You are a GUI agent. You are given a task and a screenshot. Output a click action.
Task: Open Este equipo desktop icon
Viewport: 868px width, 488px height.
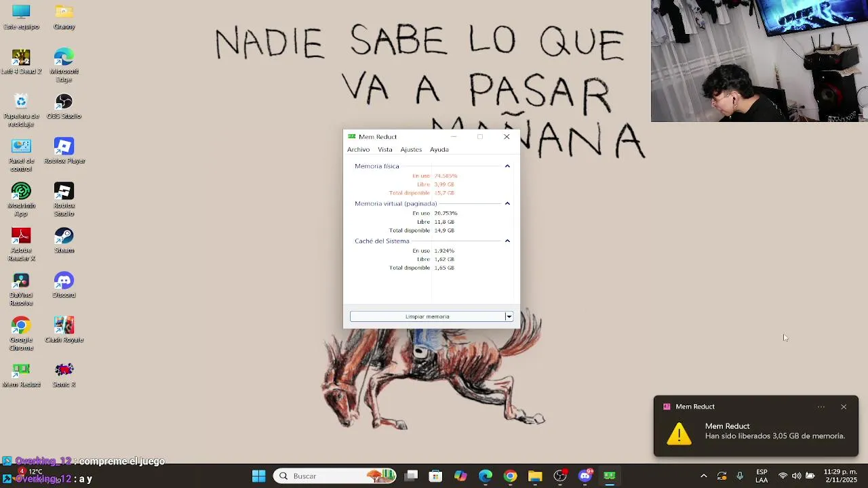pos(21,17)
